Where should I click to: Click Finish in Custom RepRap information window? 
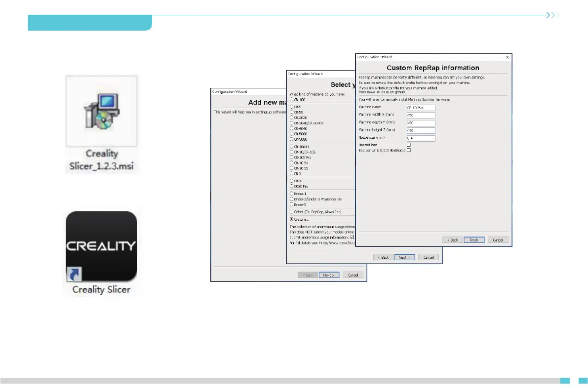coord(474,240)
